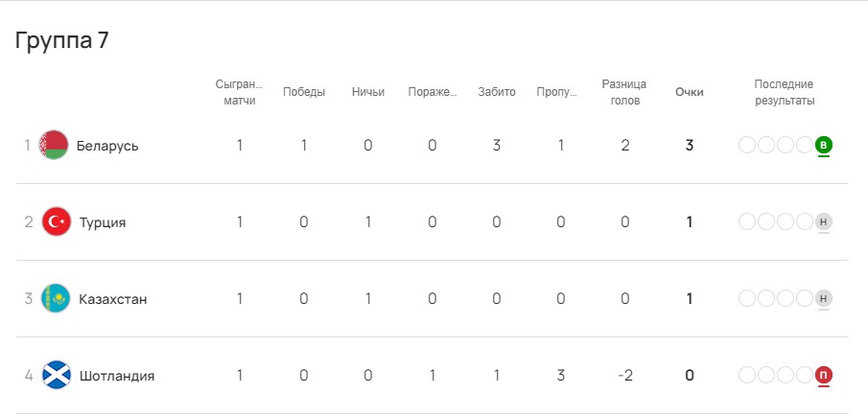Click the Разница голов column header

(x=624, y=92)
